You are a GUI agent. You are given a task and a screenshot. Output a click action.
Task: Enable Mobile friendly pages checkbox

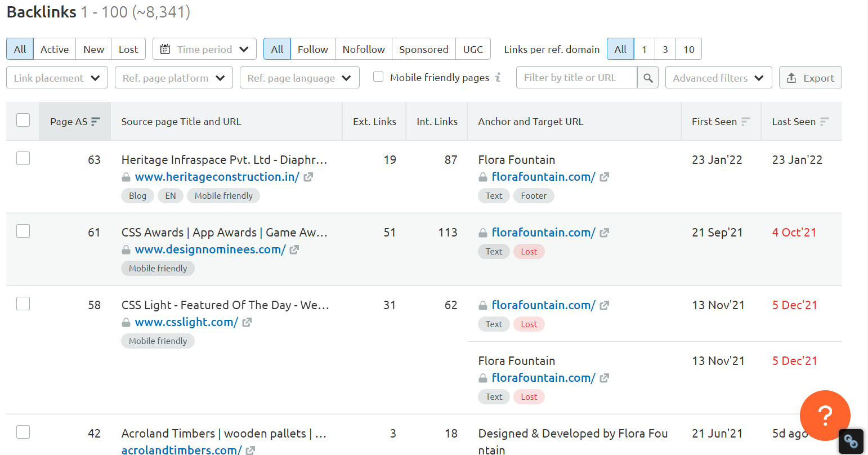(378, 77)
